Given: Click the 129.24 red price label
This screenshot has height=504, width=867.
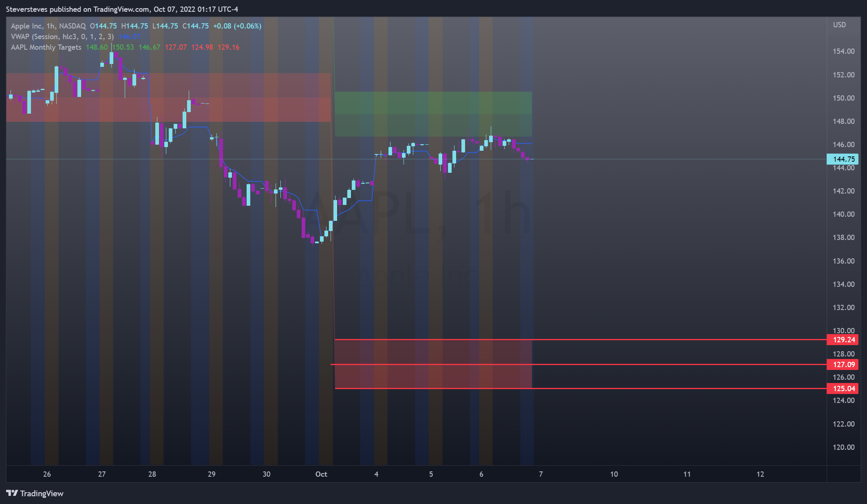Looking at the screenshot, I should [843, 340].
